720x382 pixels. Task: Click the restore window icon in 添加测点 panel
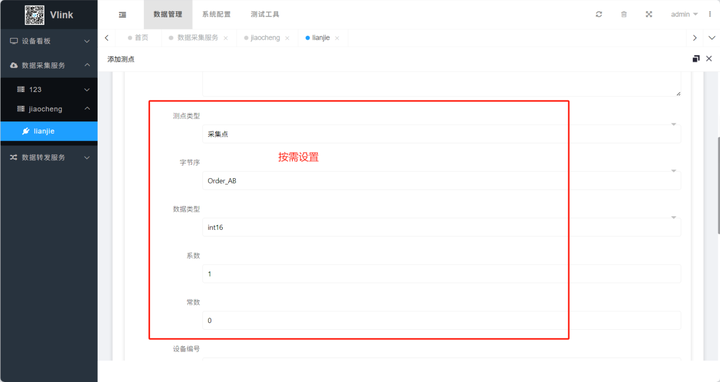click(696, 59)
